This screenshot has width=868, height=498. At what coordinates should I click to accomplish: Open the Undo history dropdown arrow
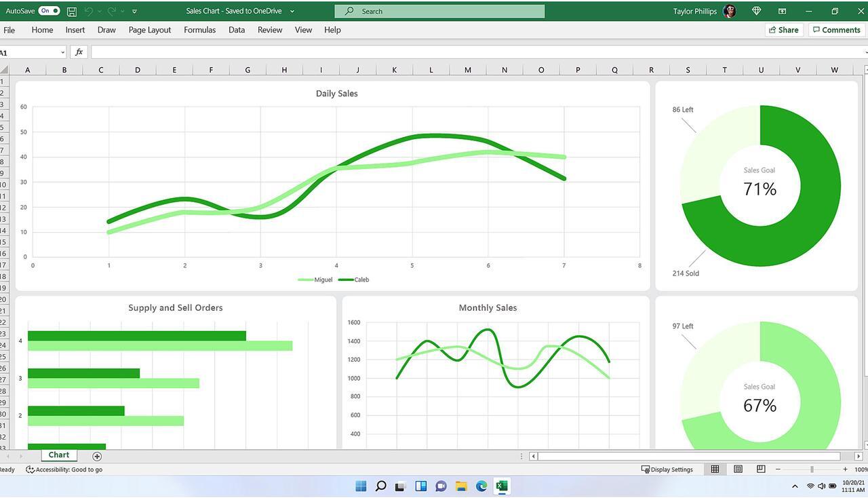100,12
